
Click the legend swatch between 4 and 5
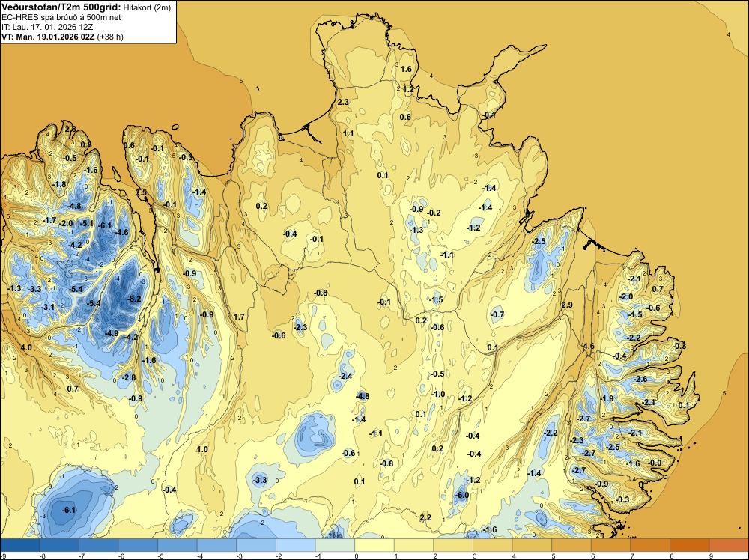pyautogui.click(x=532, y=545)
